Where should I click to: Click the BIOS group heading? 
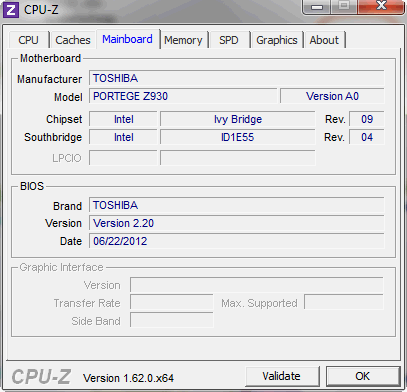point(32,186)
